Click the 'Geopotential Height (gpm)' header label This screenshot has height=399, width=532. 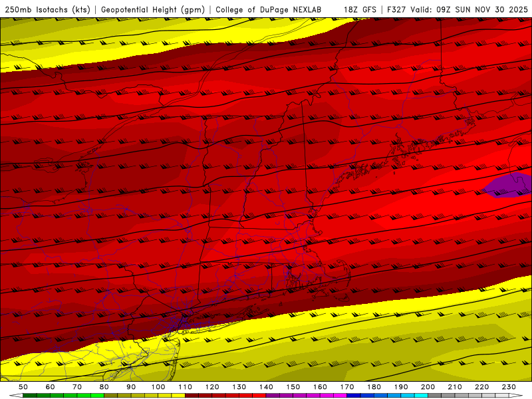pyautogui.click(x=153, y=10)
